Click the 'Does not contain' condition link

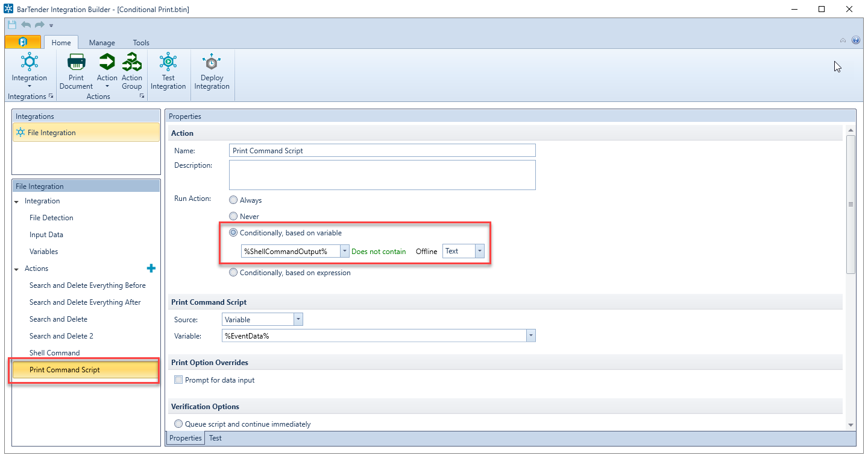(379, 251)
